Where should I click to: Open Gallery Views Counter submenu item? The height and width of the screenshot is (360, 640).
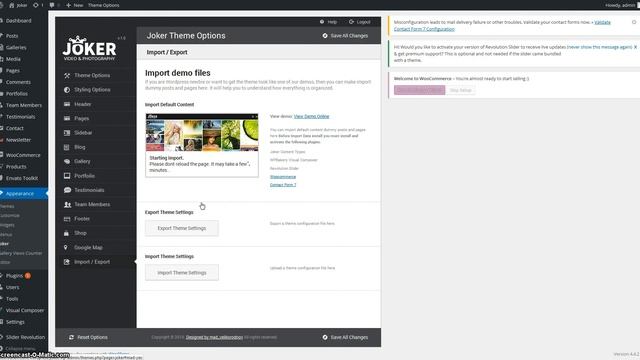click(x=21, y=253)
